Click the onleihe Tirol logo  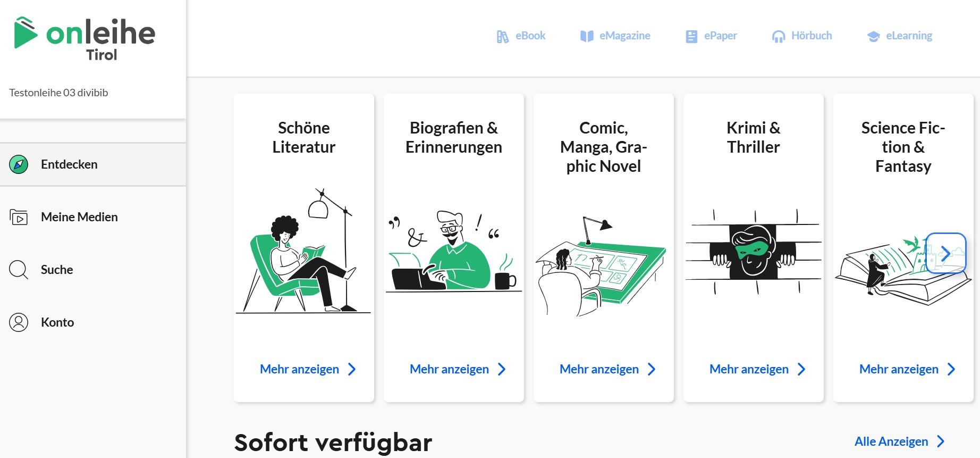pos(85,39)
